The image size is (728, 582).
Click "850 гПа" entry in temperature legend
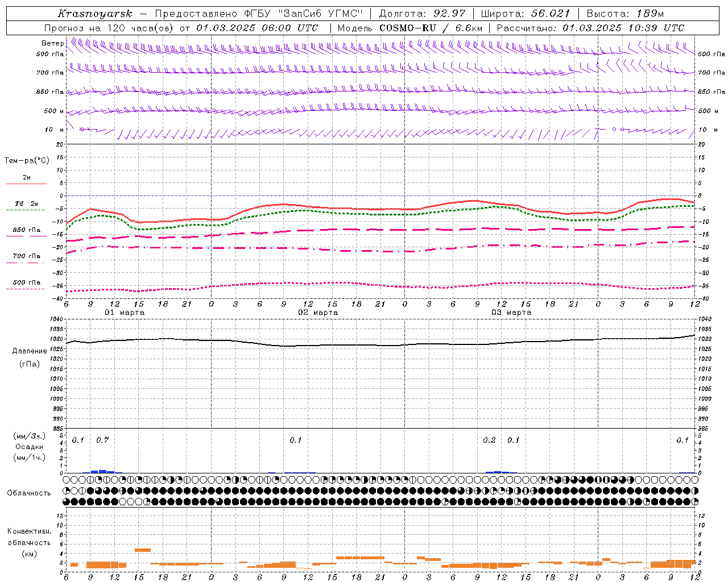pyautogui.click(x=27, y=230)
